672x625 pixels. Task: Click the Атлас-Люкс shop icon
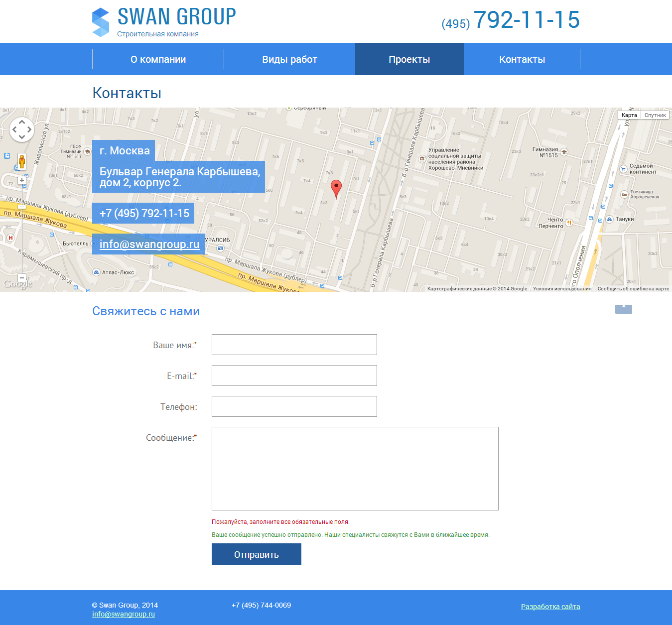96,272
